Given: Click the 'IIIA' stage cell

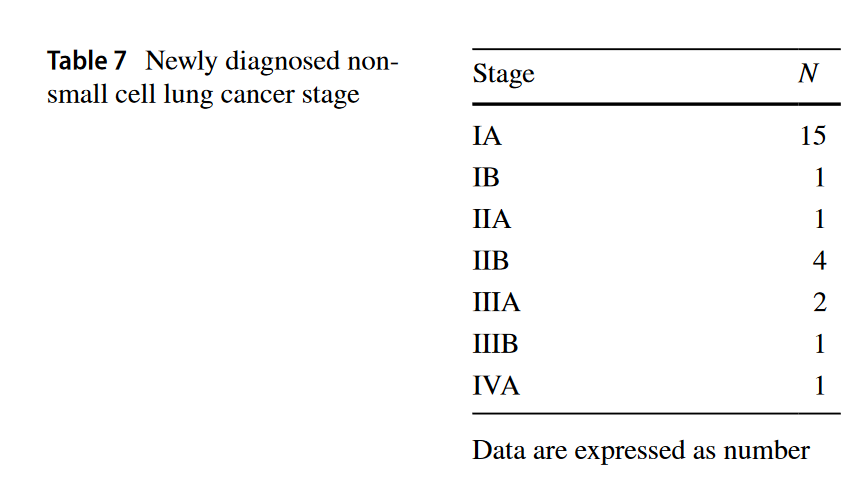Looking at the screenshot, I should 496,303.
